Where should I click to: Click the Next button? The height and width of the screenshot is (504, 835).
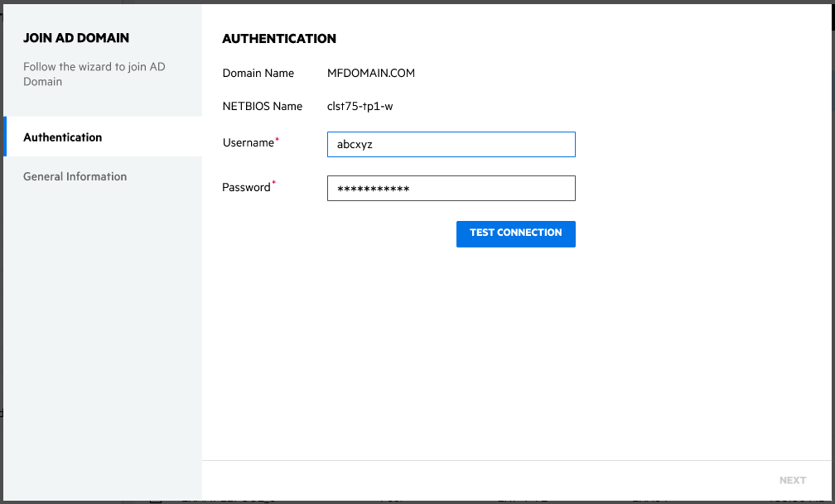(792, 480)
